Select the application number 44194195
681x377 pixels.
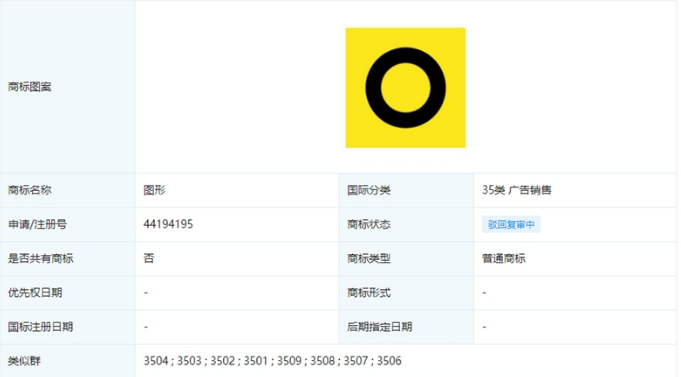coord(168,224)
